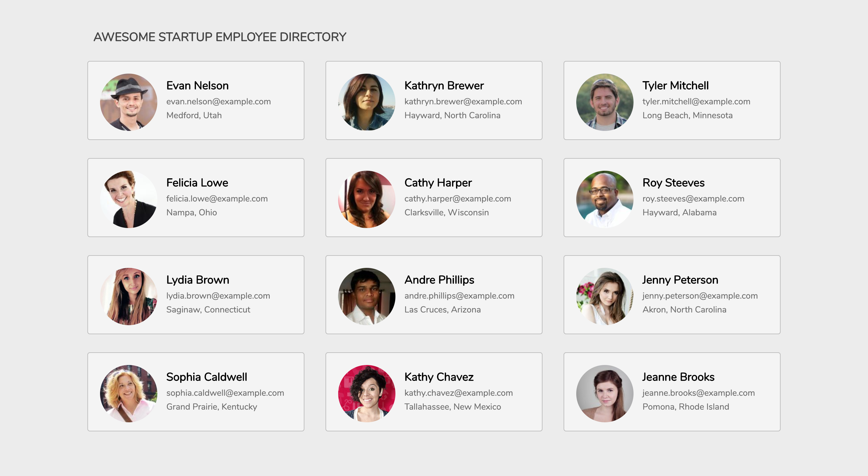
Task: Choose the Andre Phillips name heading
Action: point(439,280)
